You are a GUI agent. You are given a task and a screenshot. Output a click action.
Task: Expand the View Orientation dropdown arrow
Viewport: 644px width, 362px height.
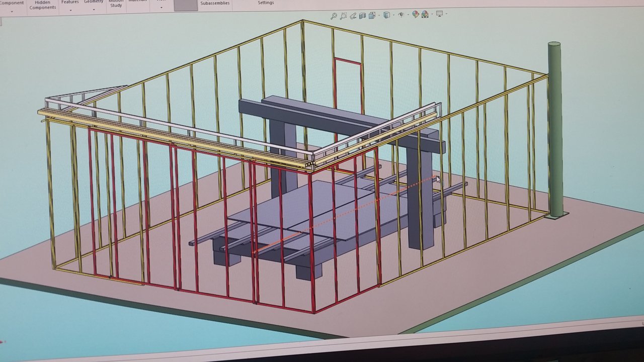coord(379,15)
